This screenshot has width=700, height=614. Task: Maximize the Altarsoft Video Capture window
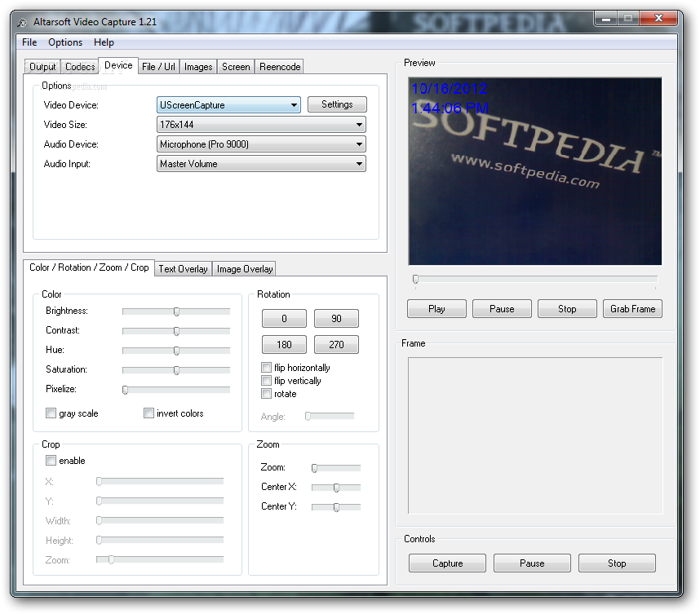(628, 18)
